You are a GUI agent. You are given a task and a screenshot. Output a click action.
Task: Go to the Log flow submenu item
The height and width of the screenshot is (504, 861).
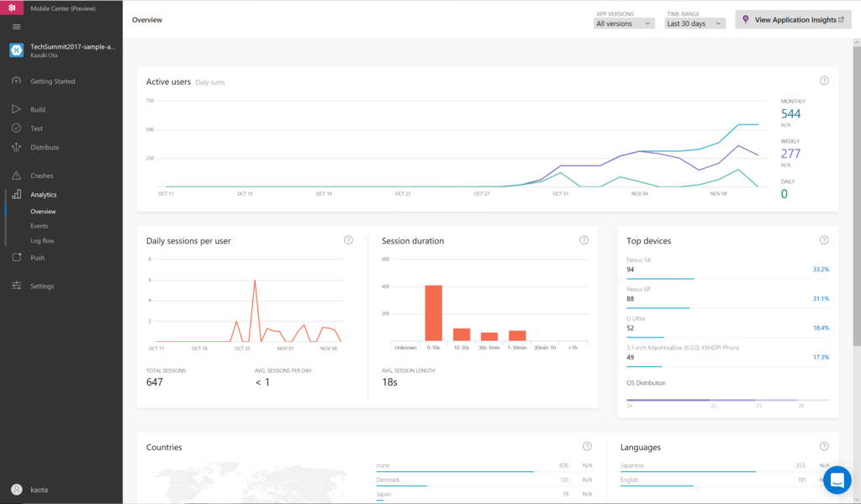[x=42, y=241]
